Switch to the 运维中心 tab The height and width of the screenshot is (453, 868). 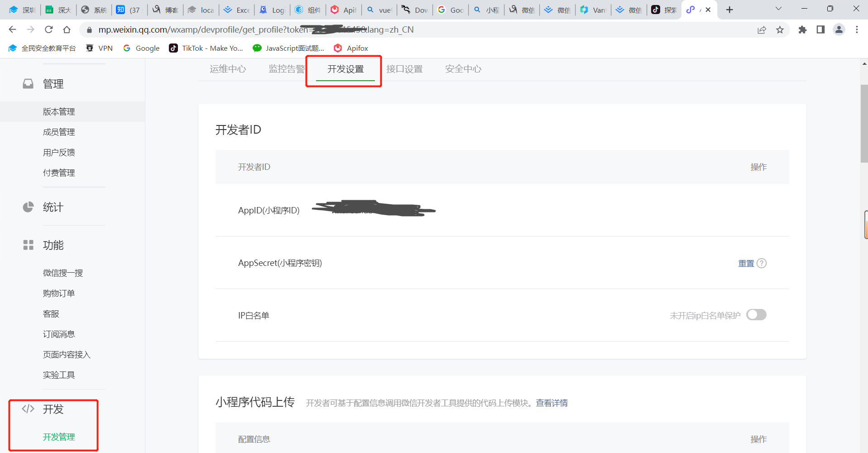(x=228, y=69)
